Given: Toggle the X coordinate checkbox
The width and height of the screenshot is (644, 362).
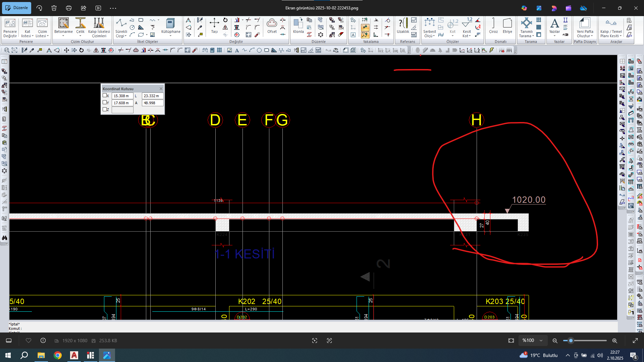Looking at the screenshot, I should [x=105, y=96].
